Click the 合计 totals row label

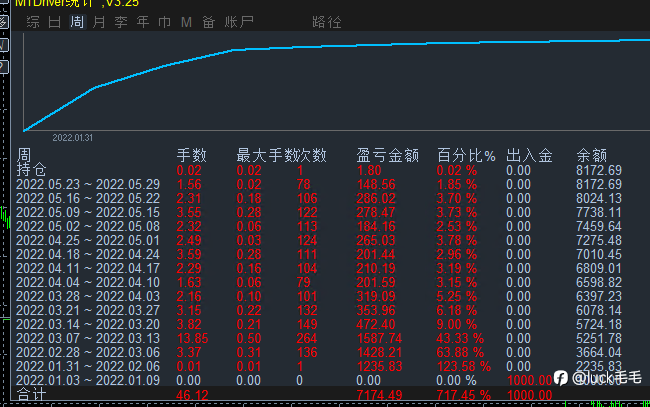click(31, 395)
